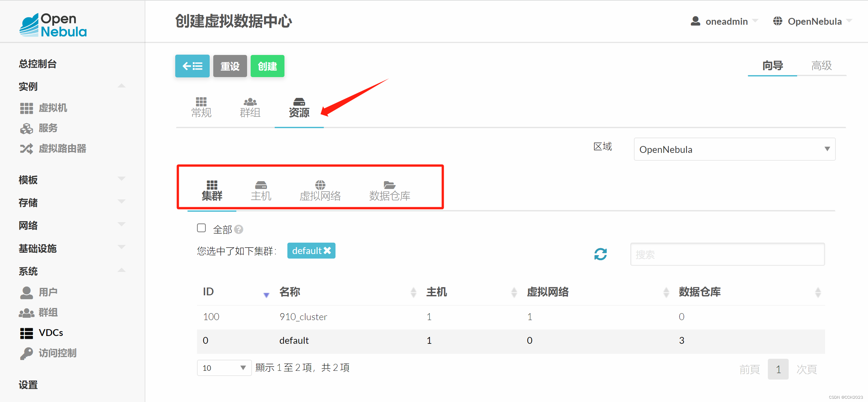Open the 访问控制 key icon item
Viewport: 868px width, 402px height.
pyautogui.click(x=57, y=353)
